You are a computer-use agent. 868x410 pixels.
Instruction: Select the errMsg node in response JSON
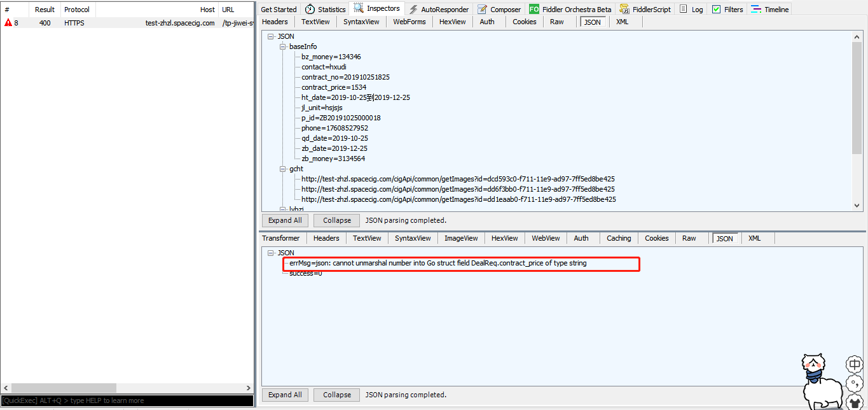tap(437, 263)
